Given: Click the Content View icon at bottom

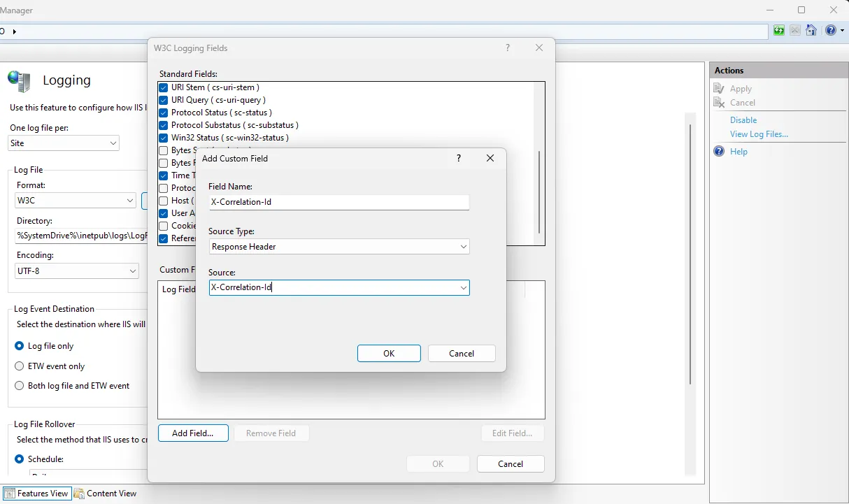Looking at the screenshot, I should (79, 494).
